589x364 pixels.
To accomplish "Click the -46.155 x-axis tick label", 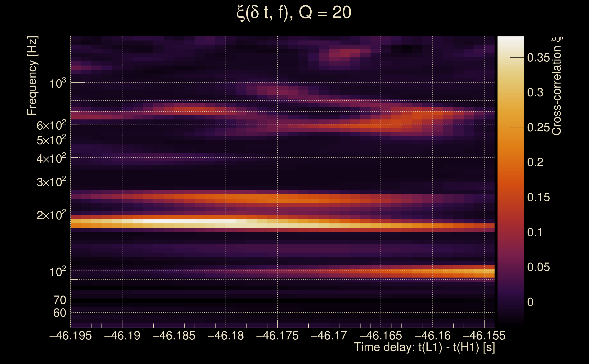I will click(484, 336).
